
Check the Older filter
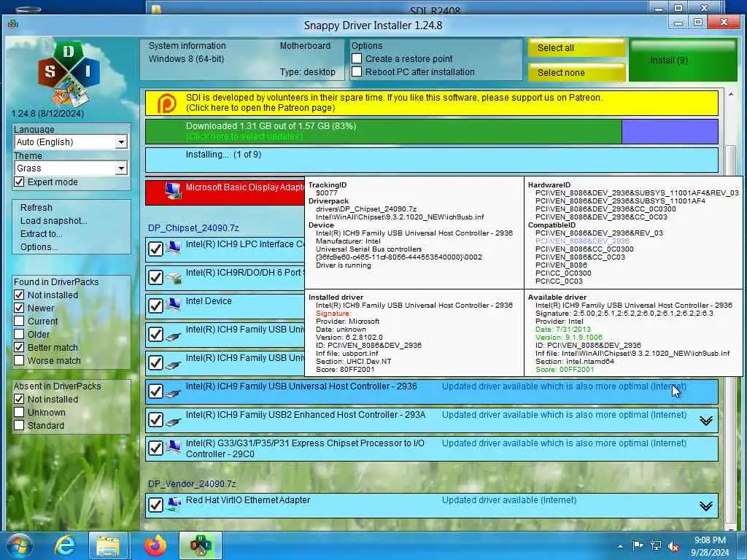[19, 334]
